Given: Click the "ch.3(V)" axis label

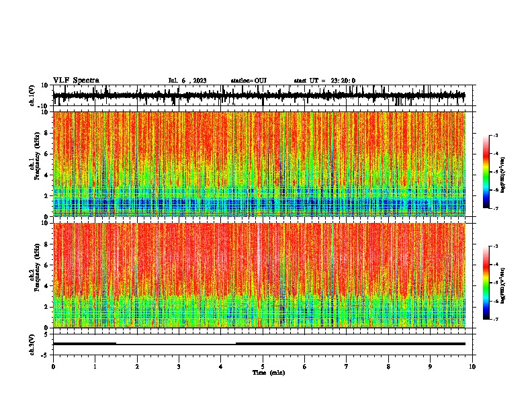Looking at the screenshot, I should click(32, 345).
